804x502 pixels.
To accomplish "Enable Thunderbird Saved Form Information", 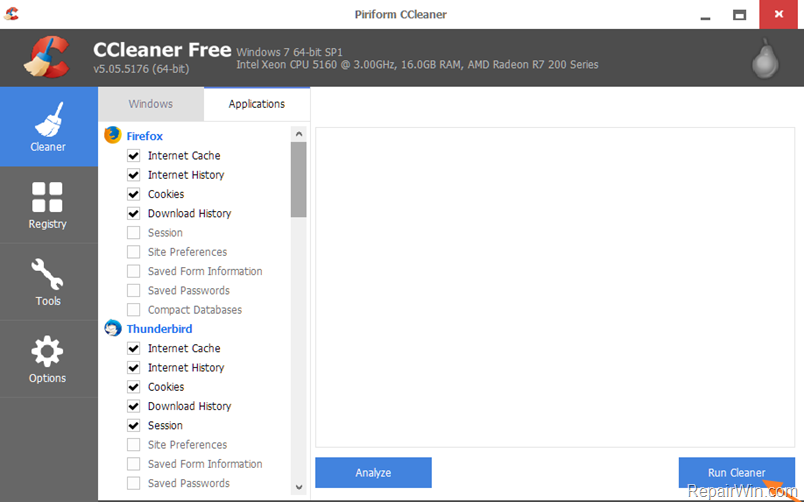I will click(x=133, y=464).
